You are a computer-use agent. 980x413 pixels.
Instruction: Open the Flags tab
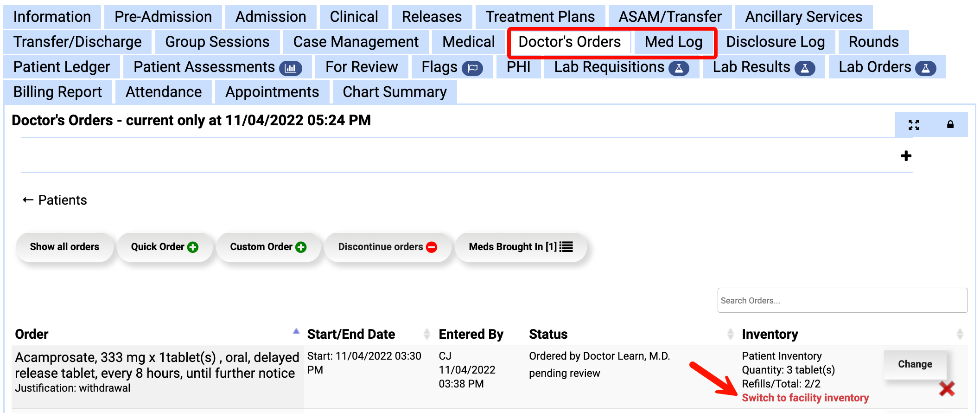point(452,67)
